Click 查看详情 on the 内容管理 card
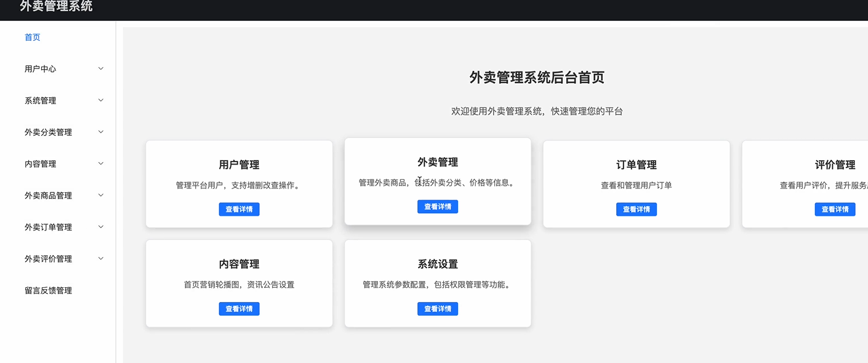This screenshot has width=868, height=363. [x=239, y=309]
